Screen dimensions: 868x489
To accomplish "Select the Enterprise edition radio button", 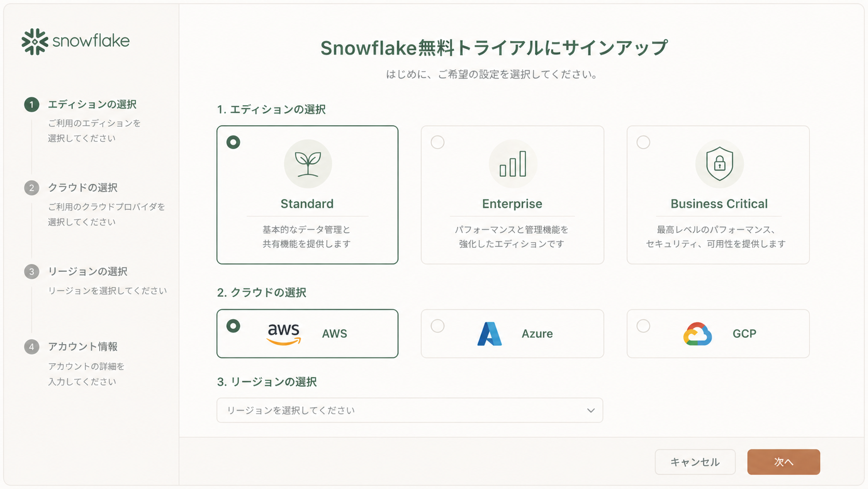I will point(438,142).
